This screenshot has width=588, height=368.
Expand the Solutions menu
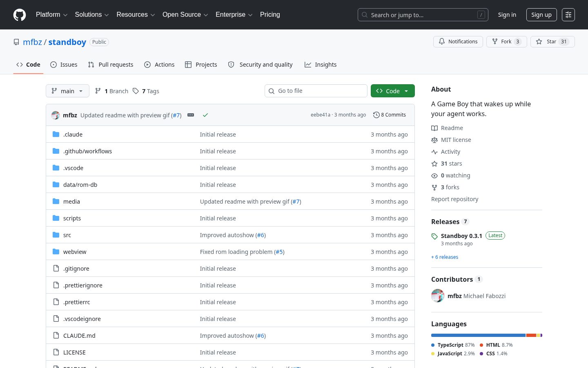click(92, 15)
